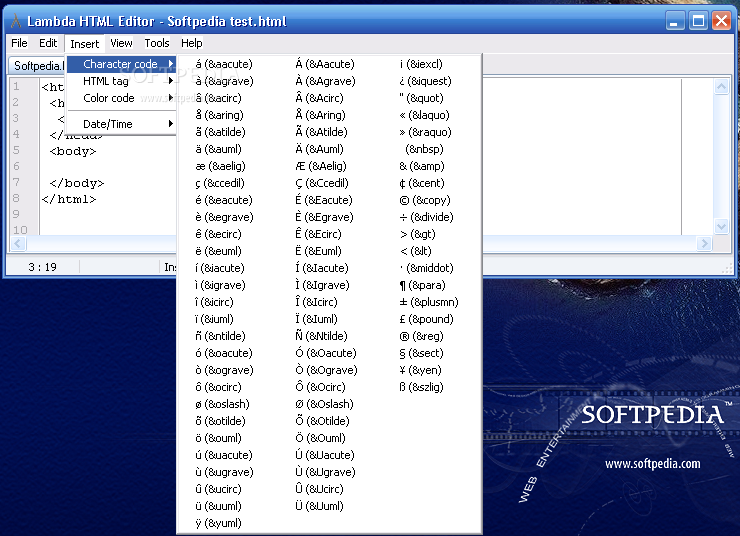The image size is (740, 536).
Task: Insert the ú (&uacute) character
Action: (224, 455)
